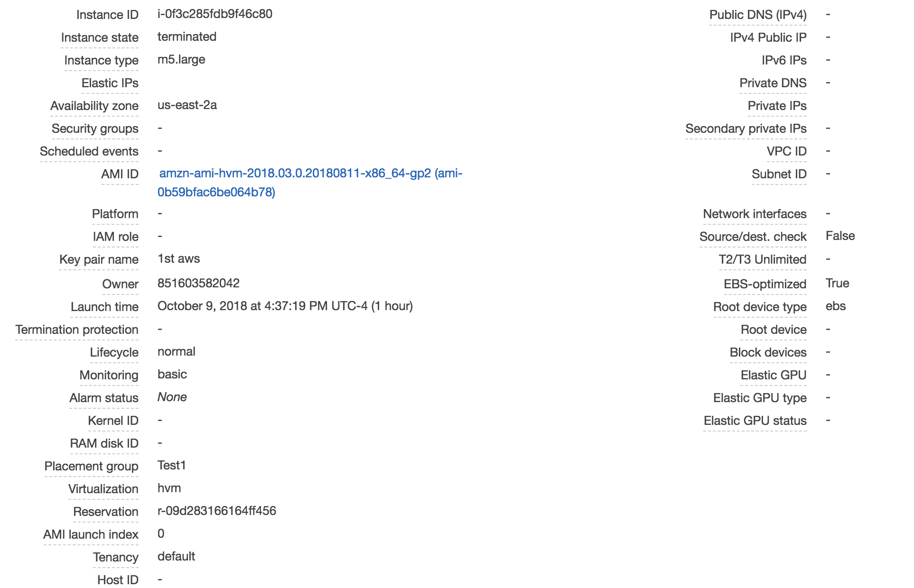Open the amzn-ami-hvm AMI ID link
This screenshot has width=914, height=588.
[310, 183]
